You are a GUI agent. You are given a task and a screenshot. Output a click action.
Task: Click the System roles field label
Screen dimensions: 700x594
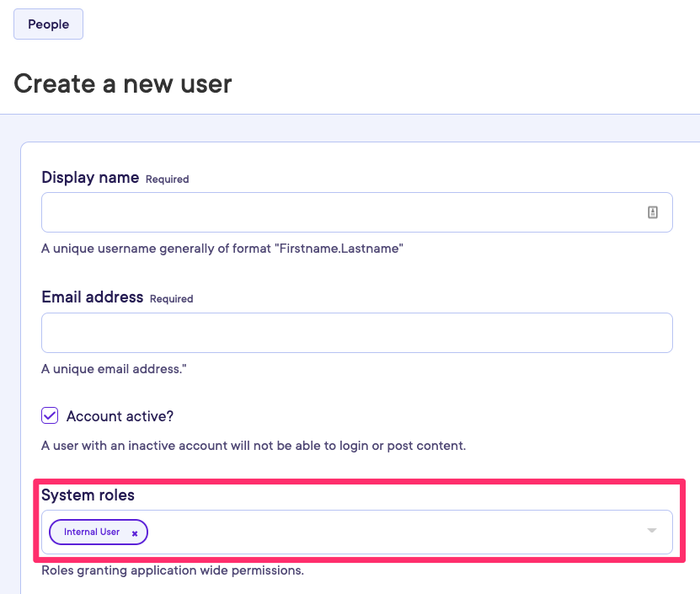(x=88, y=495)
